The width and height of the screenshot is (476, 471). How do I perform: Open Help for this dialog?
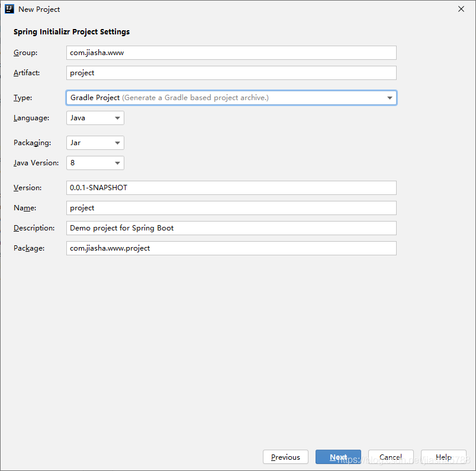[443, 457]
